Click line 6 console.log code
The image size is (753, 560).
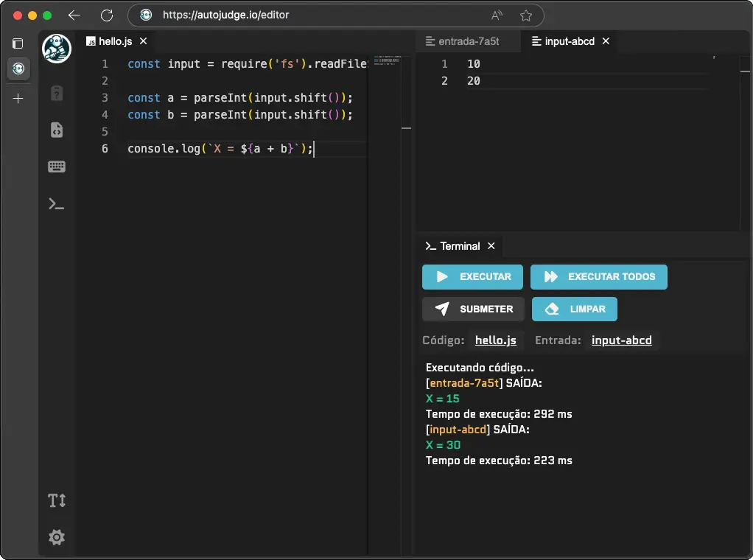220,148
